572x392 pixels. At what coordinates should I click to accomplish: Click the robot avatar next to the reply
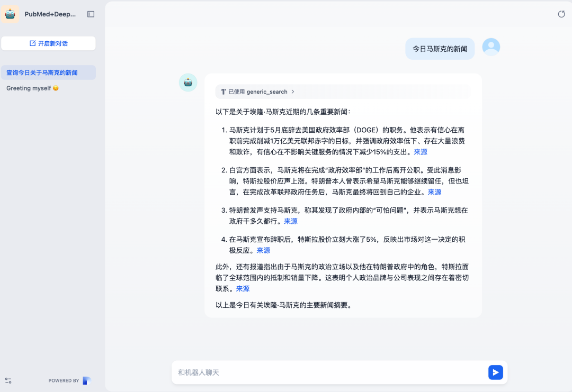point(188,83)
